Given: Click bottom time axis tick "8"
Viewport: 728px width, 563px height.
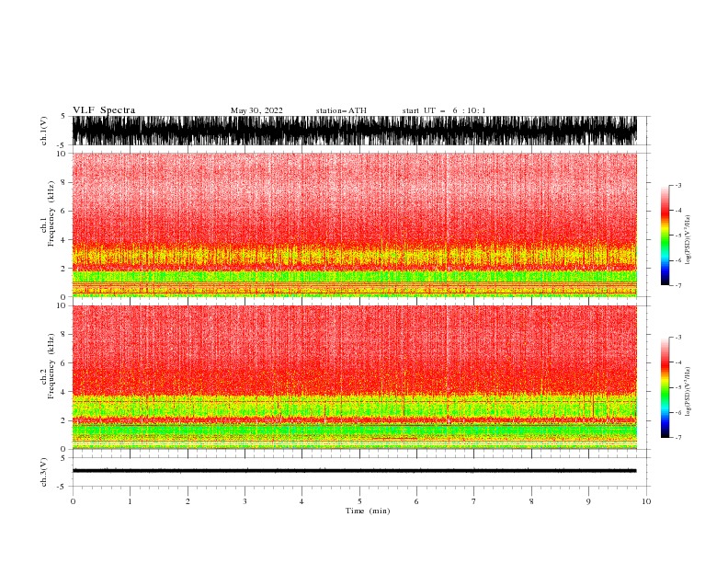Looking at the screenshot, I should tap(531, 501).
